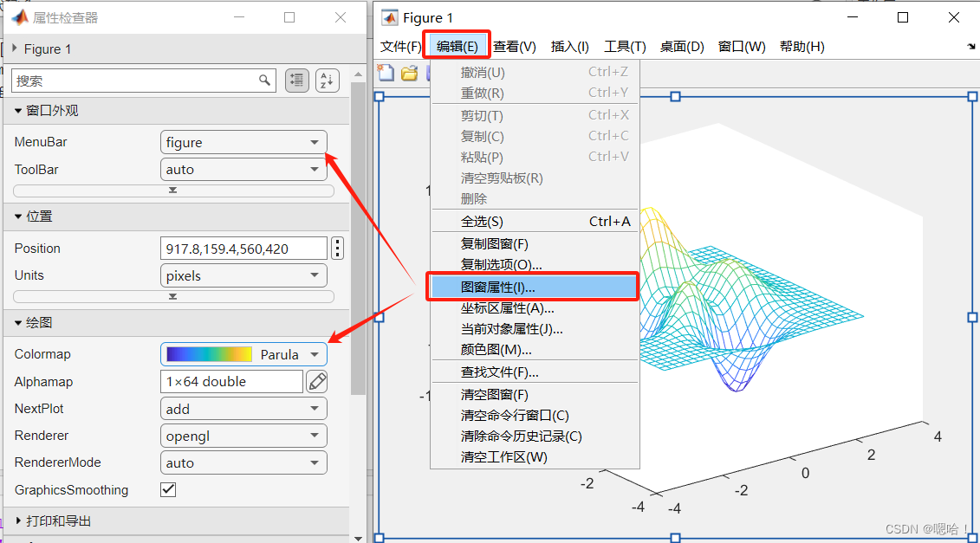The height and width of the screenshot is (543, 980).
Task: Open the 查看(V) menu
Action: 515,46
